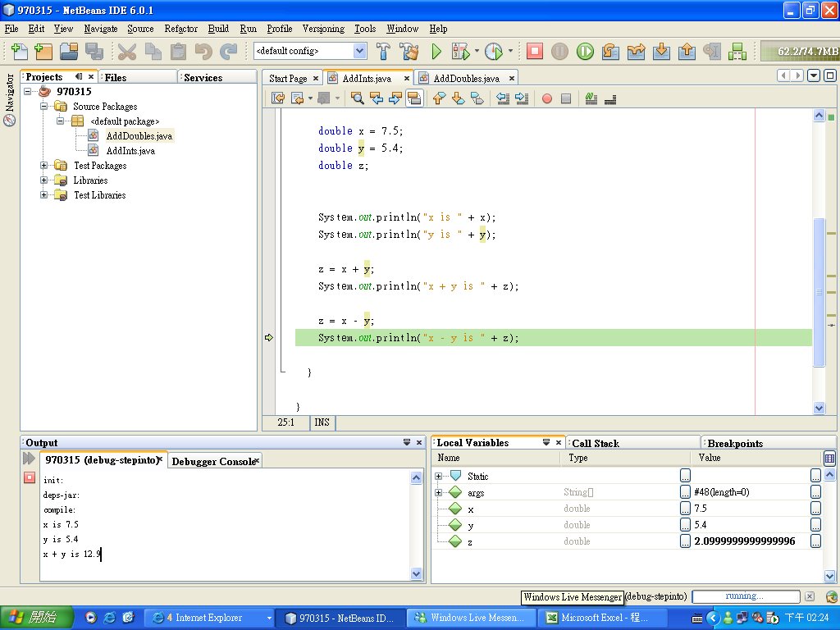Click the Open Project folder icon
Viewport: 840px width, 630px height.
pyautogui.click(x=69, y=52)
